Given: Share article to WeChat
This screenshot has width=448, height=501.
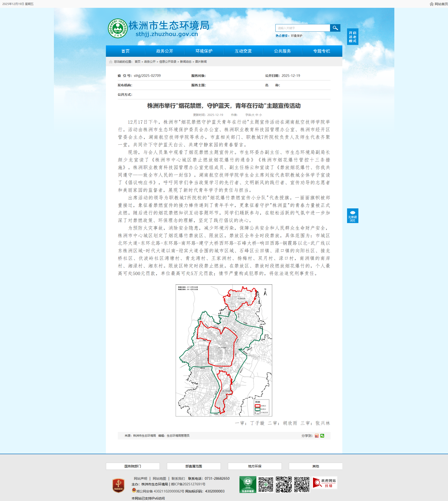Looking at the screenshot, I should click(x=322, y=436).
